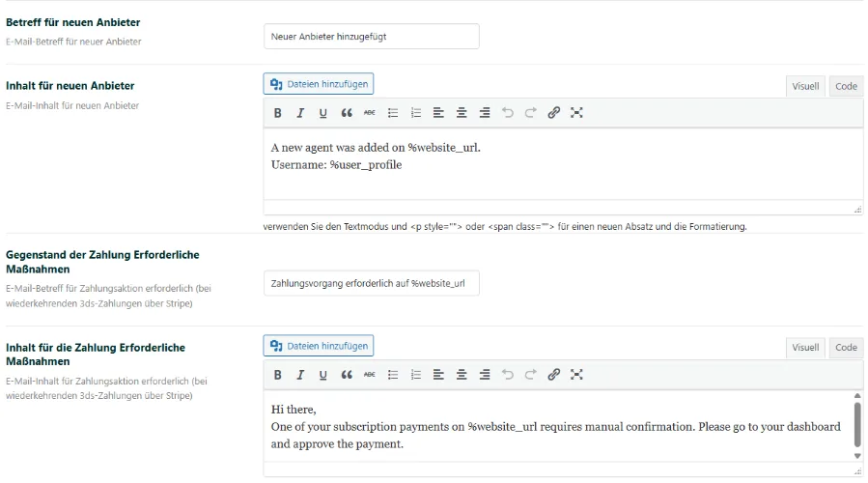The width and height of the screenshot is (868, 483).
Task: Switch payment action content editor to Visuell tab
Action: coord(805,348)
